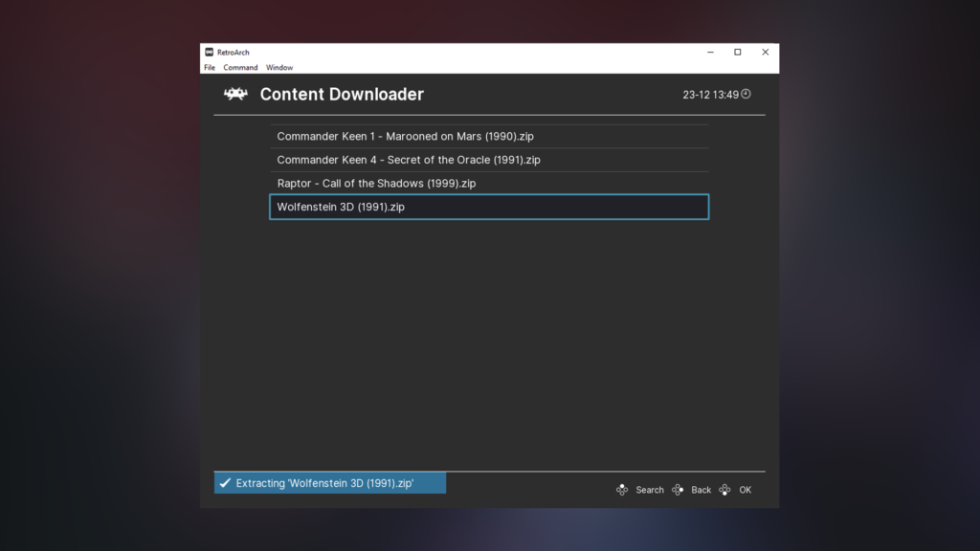Click the 23-12 13:49 date time text

(x=710, y=95)
